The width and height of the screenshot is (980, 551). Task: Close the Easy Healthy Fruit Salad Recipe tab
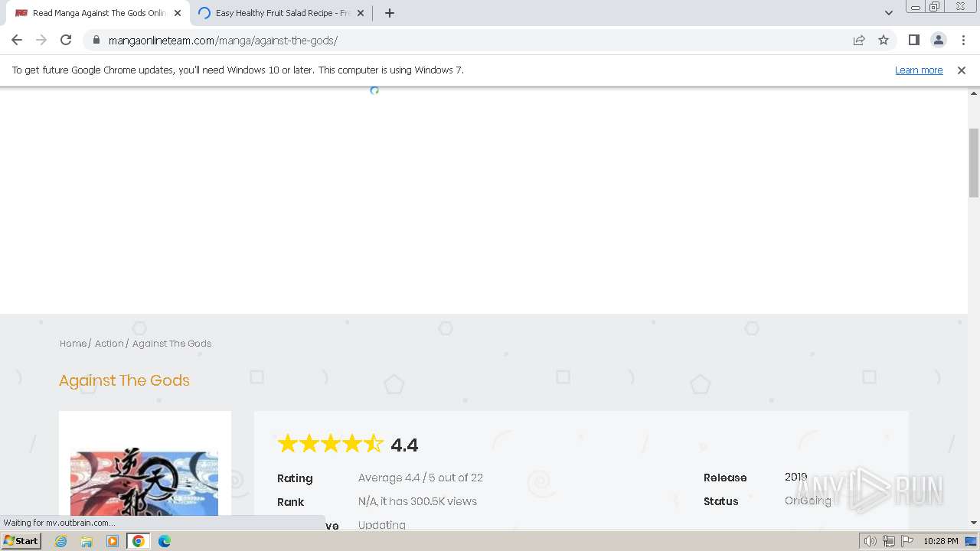click(361, 13)
